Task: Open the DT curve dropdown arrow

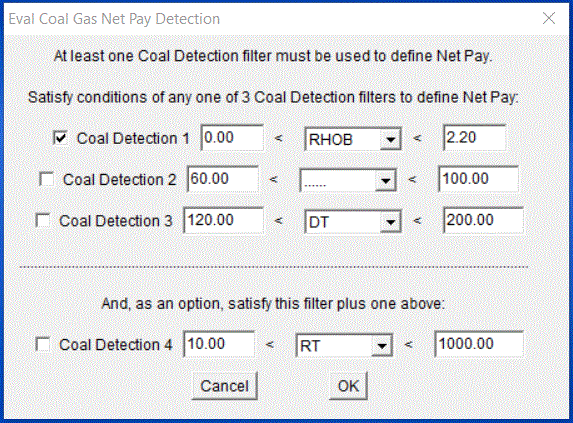Action: point(390,222)
